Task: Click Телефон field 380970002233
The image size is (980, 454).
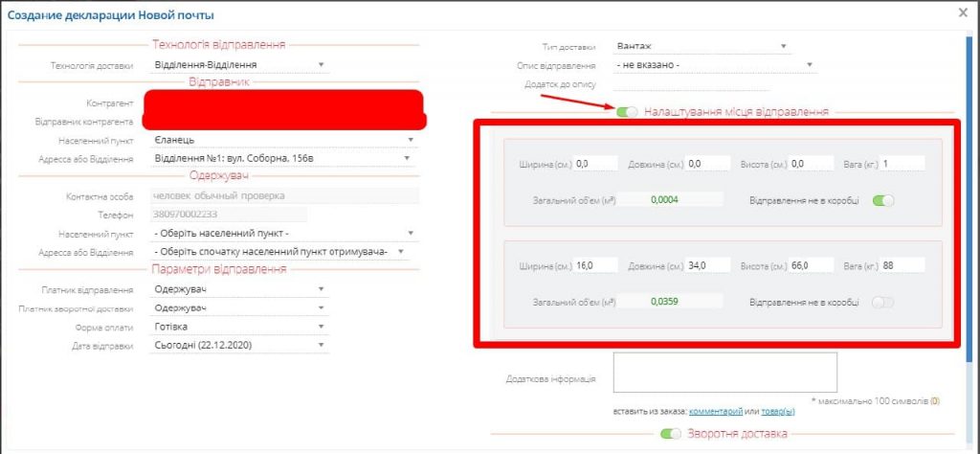Action: (228, 215)
